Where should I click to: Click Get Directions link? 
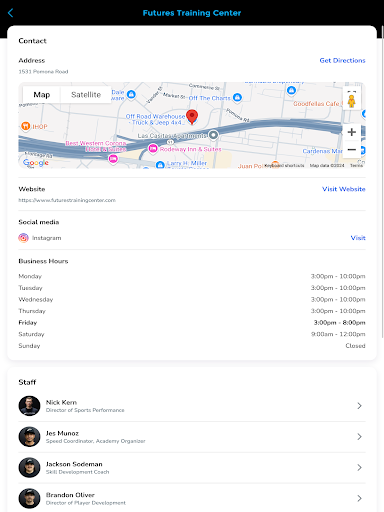pos(342,60)
